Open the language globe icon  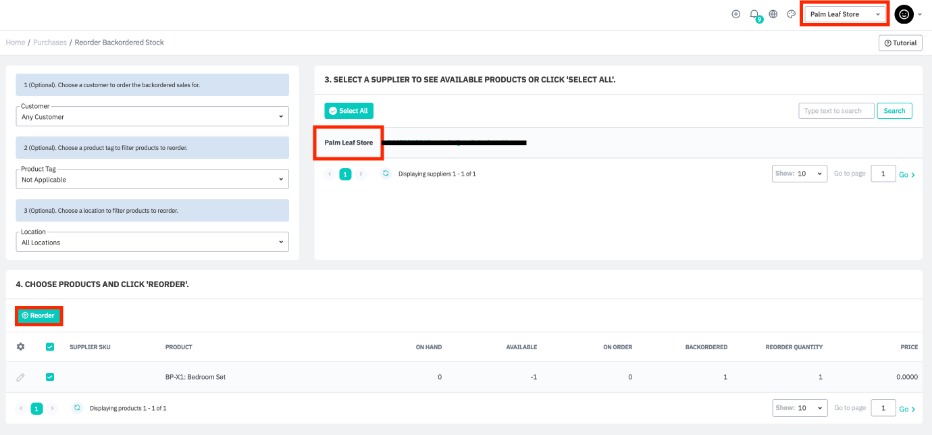(x=773, y=14)
